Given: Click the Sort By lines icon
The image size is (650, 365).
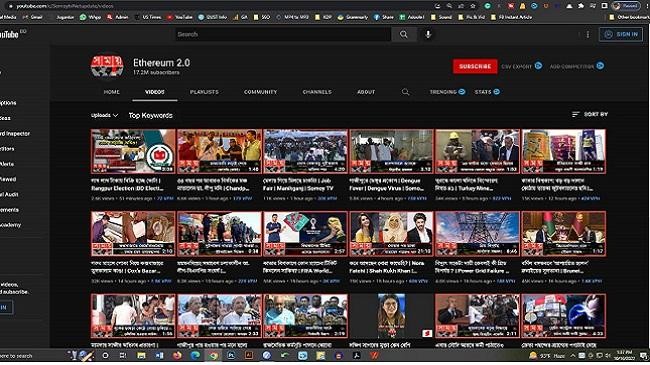Looking at the screenshot, I should point(575,114).
